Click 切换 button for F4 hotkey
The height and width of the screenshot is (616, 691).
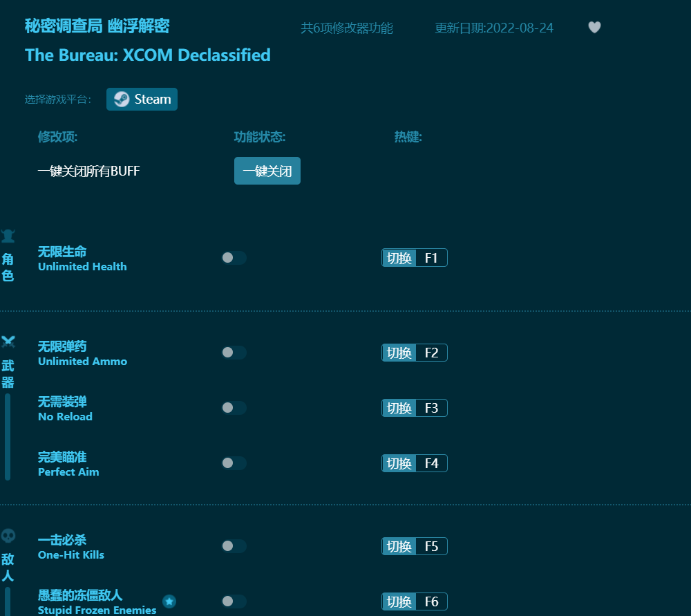pyautogui.click(x=399, y=463)
